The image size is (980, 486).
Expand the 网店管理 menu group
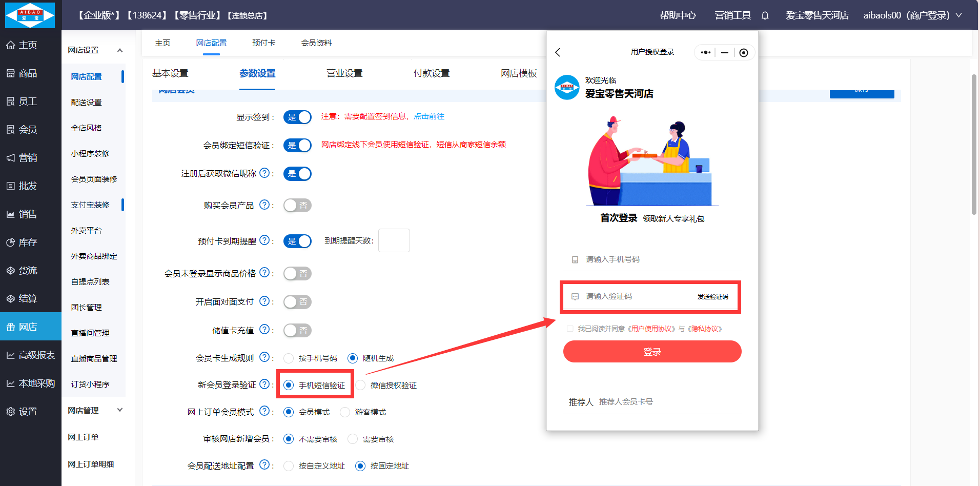[120, 410]
